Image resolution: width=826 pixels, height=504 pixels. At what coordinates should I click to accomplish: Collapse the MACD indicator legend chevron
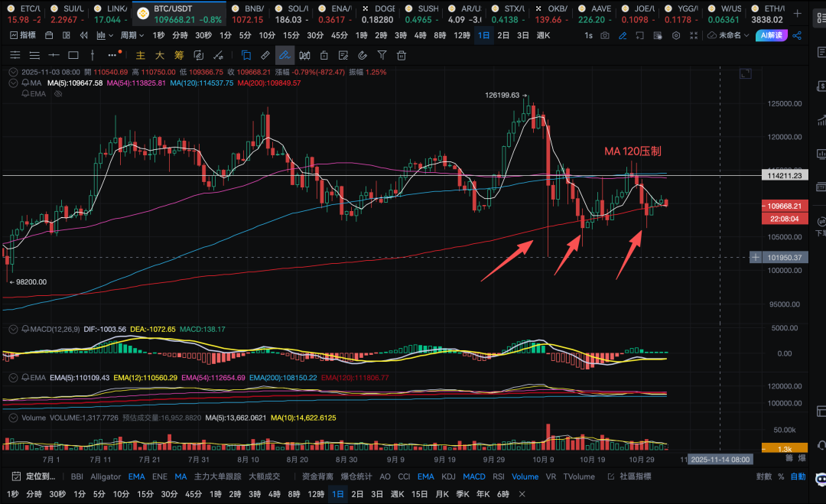(x=15, y=329)
